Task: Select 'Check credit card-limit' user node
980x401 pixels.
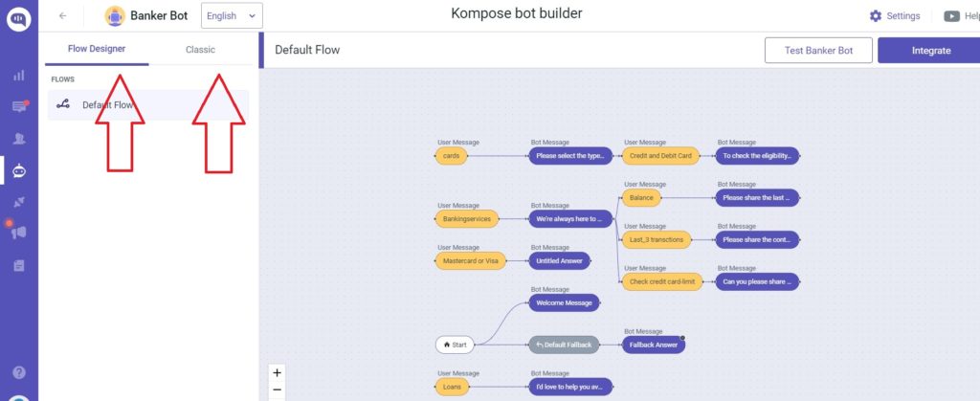Action: click(x=662, y=281)
